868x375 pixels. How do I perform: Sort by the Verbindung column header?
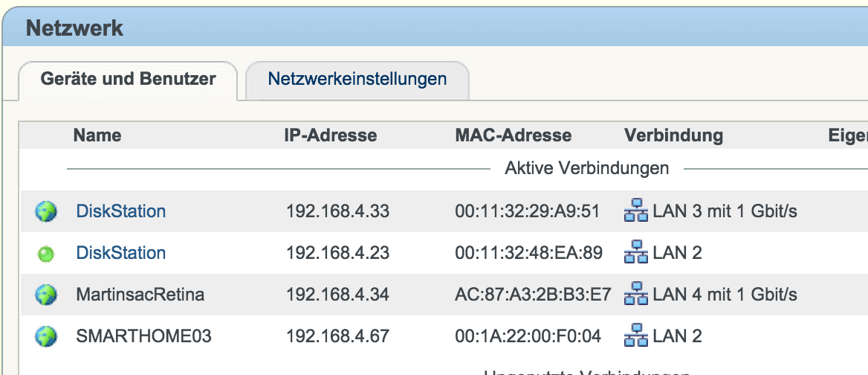(674, 135)
